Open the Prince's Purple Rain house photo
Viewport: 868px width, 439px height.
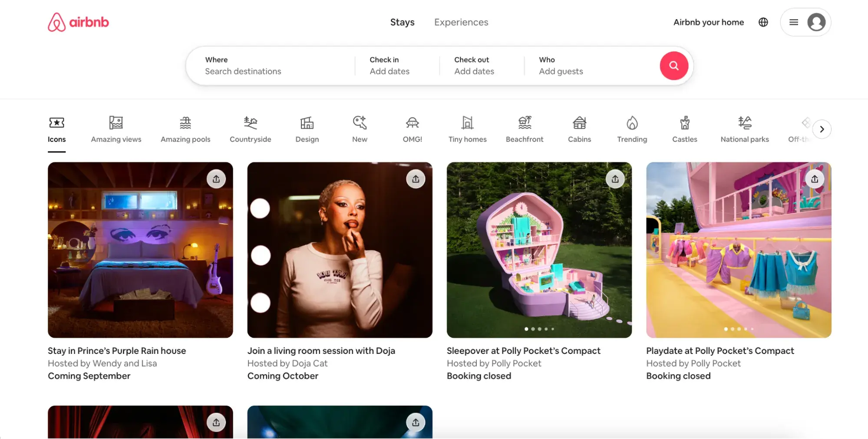click(x=140, y=250)
